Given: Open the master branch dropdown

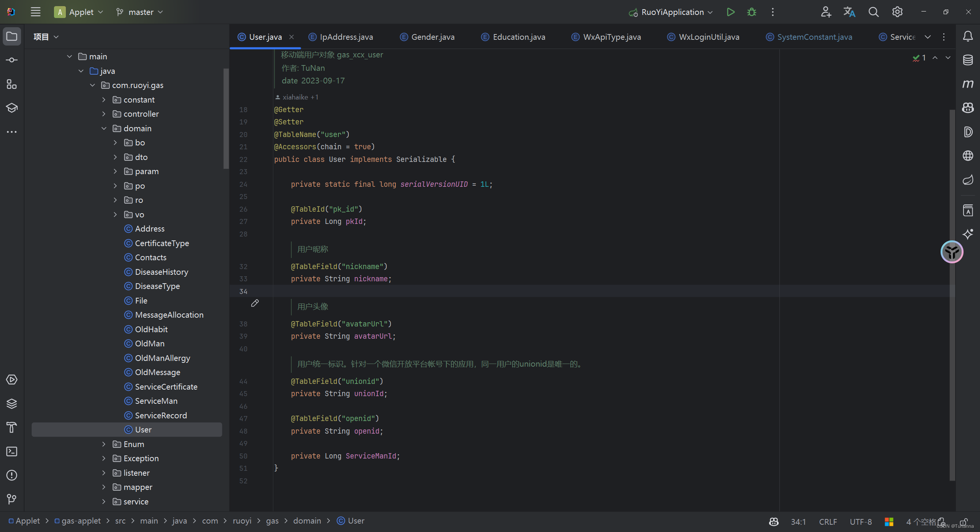Looking at the screenshot, I should tap(140, 12).
